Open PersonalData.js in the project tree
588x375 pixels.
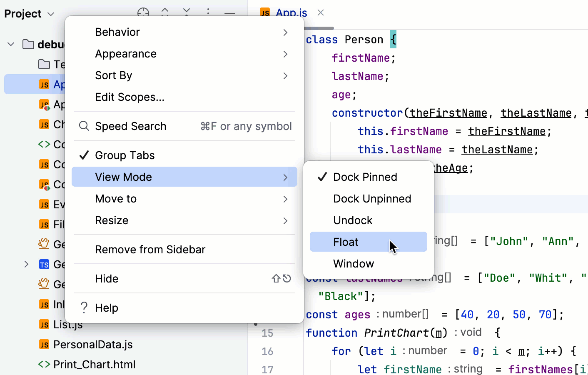[x=93, y=345]
